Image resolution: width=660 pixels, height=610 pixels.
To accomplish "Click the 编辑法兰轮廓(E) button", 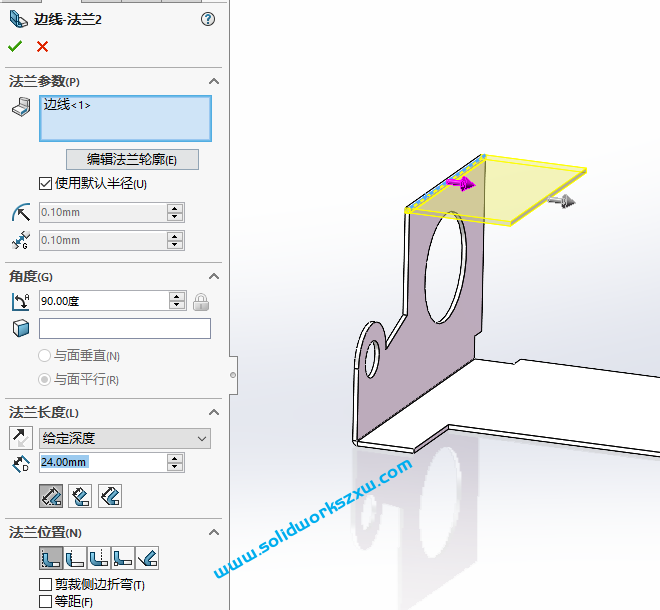I will [132, 160].
